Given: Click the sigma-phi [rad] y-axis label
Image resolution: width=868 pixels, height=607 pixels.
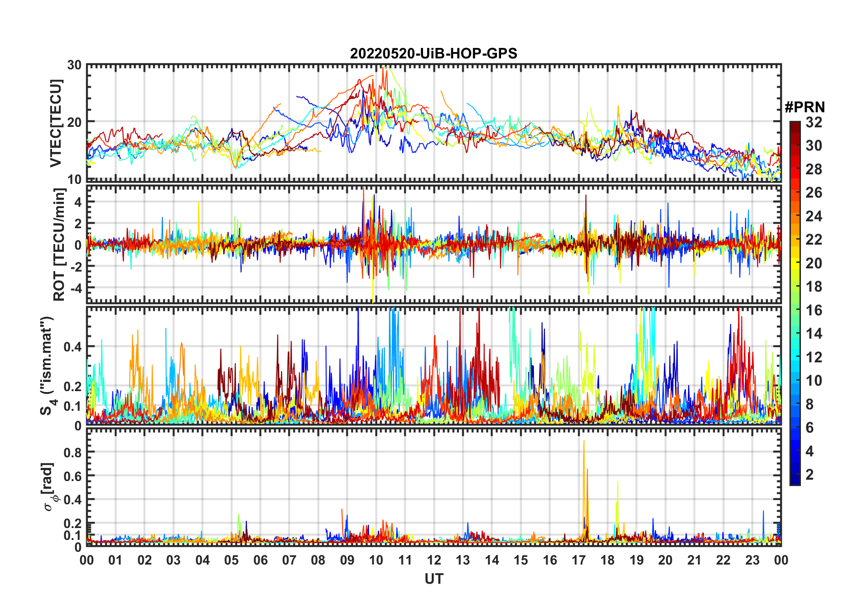Looking at the screenshot, I should click(x=49, y=487).
